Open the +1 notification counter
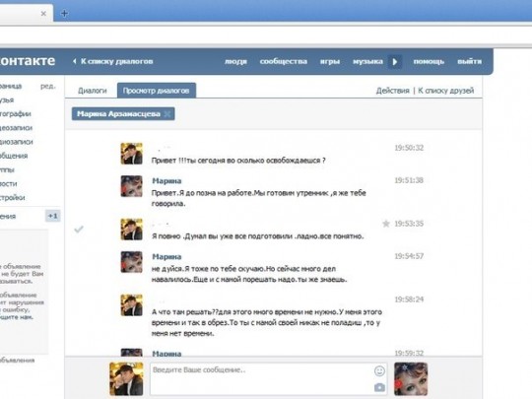 click(53, 216)
